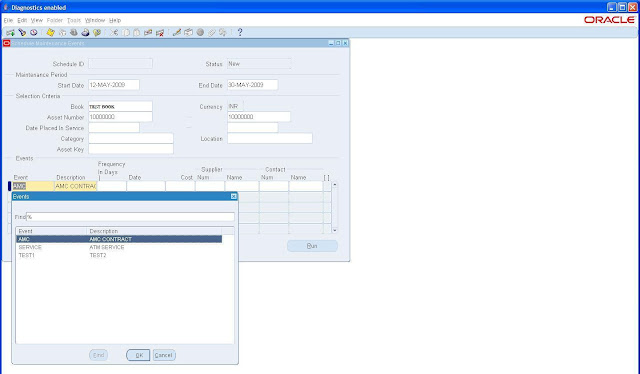Select the TEST1 row in Events list
The width and height of the screenshot is (640, 374).
[x=119, y=256]
